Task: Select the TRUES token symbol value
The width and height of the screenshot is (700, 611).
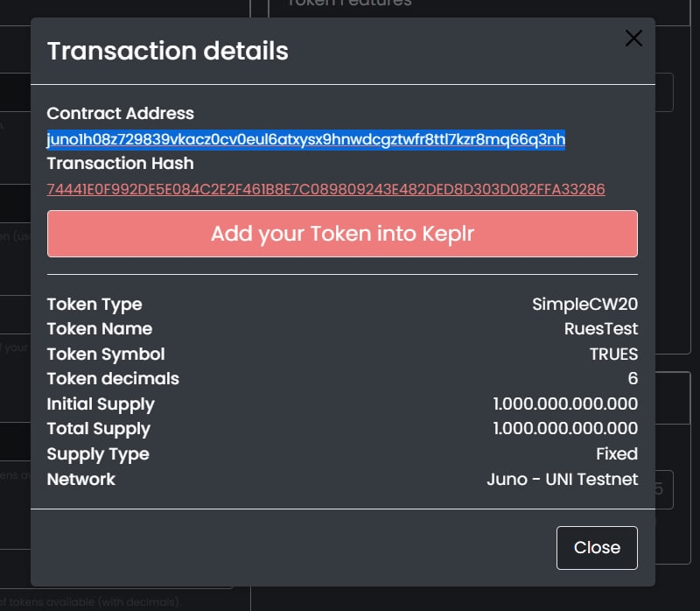Action: tap(613, 354)
